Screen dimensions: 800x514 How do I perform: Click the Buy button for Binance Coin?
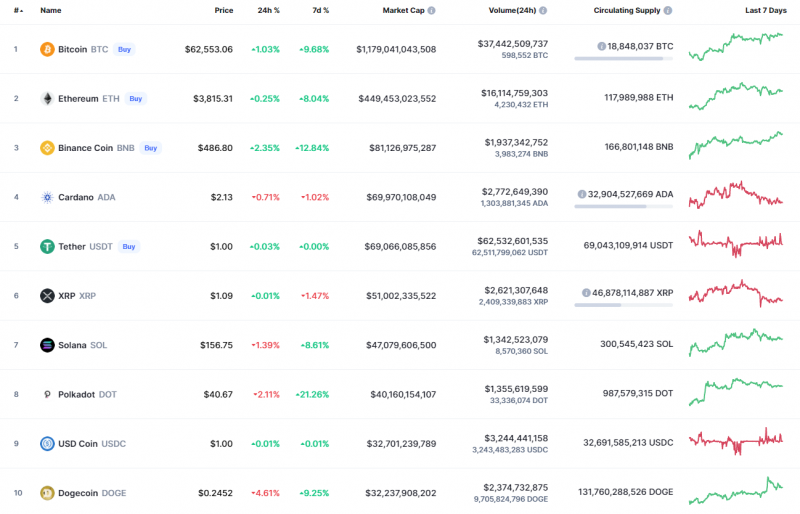pos(151,148)
